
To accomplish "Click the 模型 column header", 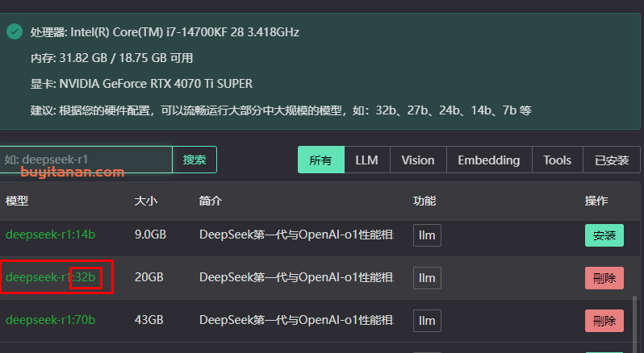I will click(17, 201).
